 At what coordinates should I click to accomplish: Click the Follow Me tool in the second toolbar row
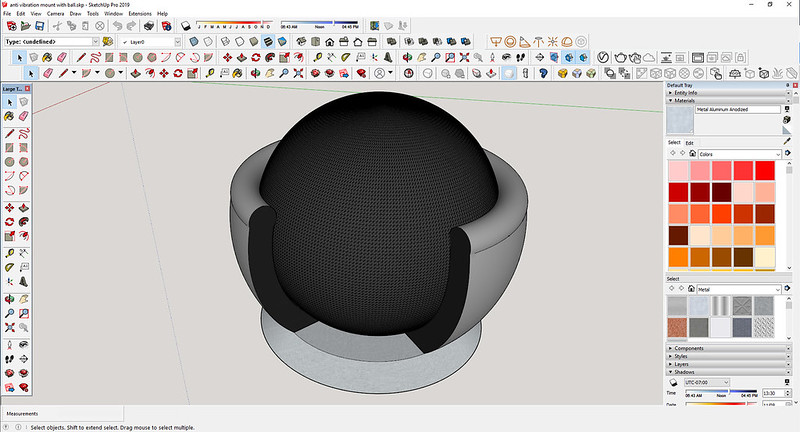point(270,57)
